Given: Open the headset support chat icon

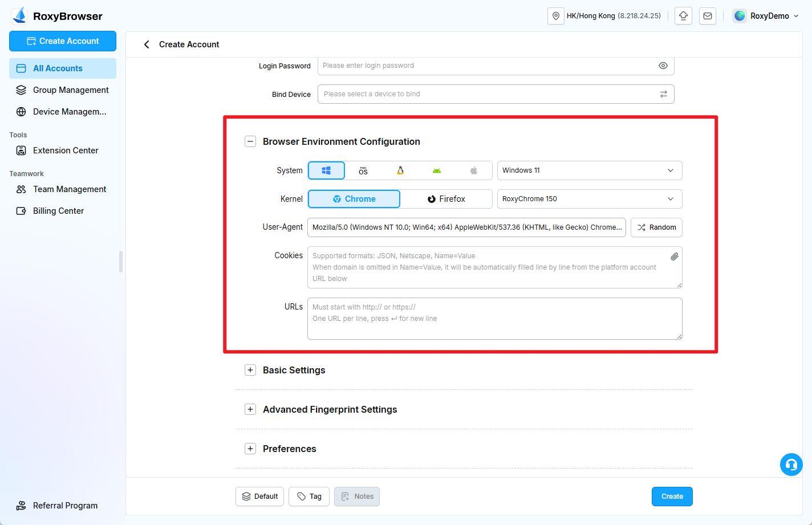Looking at the screenshot, I should coord(791,465).
